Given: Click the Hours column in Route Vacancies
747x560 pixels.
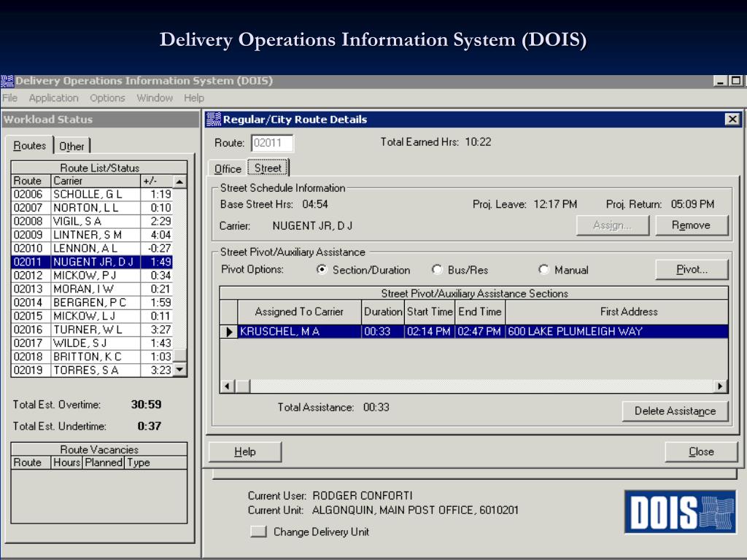Looking at the screenshot, I should click(67, 462).
